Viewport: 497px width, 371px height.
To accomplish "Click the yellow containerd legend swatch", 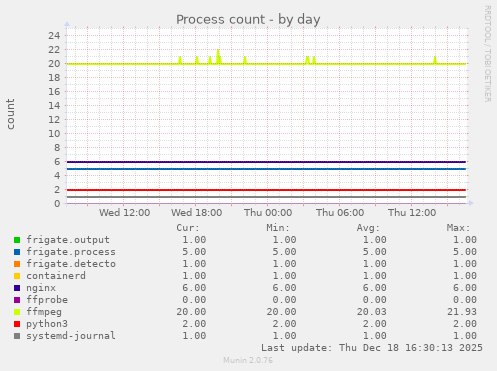I will (17, 276).
